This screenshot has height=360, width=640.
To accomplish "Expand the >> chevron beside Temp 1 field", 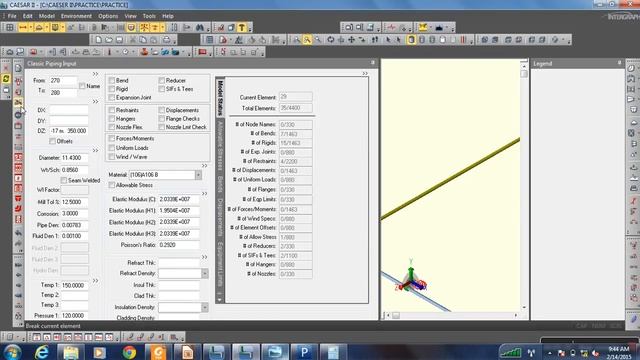I will click(95, 281).
